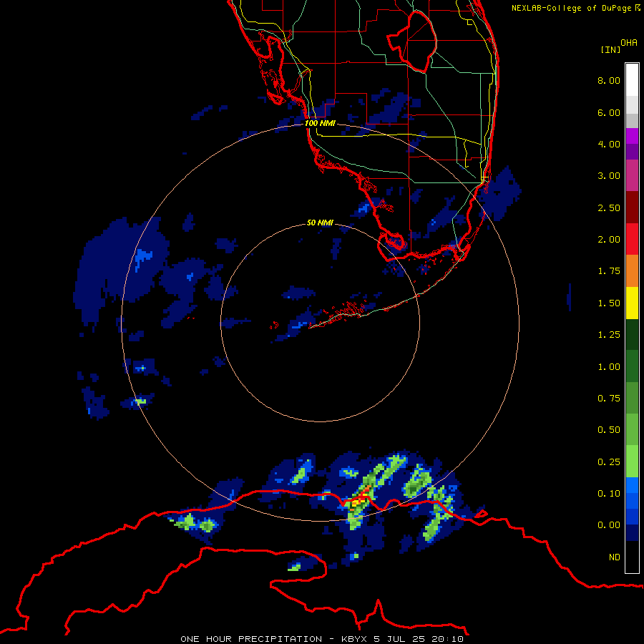This screenshot has height=644, width=644.
Task: Select the pink 3.00 legend swatch
Action: pyautogui.click(x=632, y=175)
